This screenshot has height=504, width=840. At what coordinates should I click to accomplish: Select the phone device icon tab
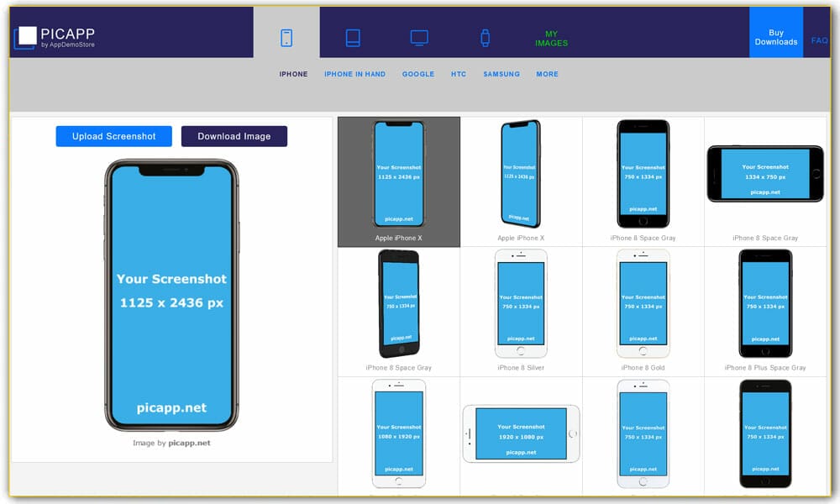286,38
